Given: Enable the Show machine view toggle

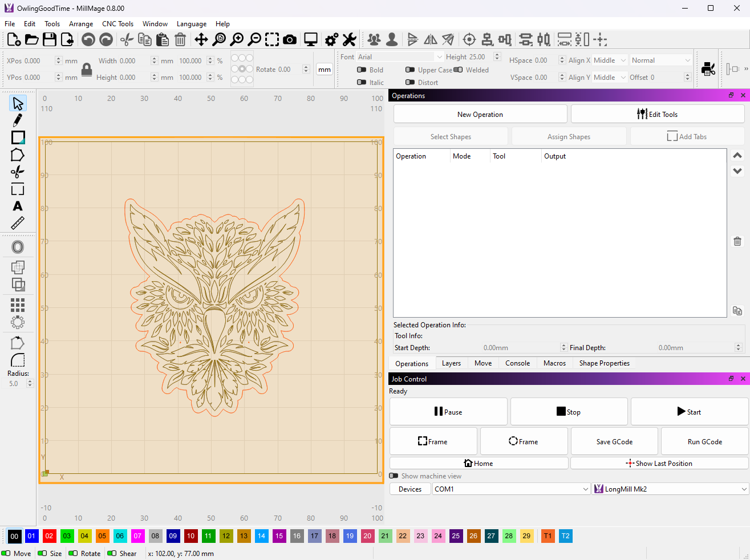Looking at the screenshot, I should [x=394, y=476].
